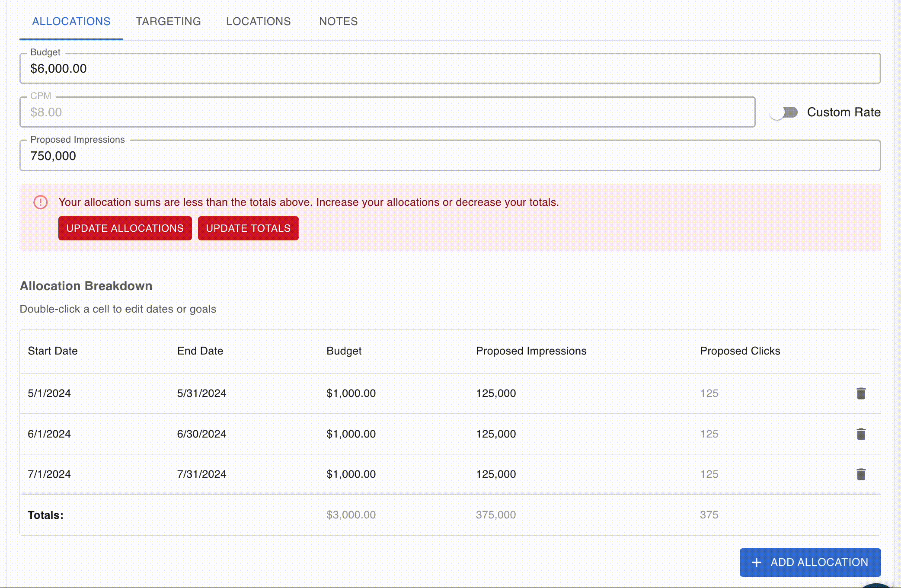
Task: Click Proposed Impressions column header
Action: [531, 351]
